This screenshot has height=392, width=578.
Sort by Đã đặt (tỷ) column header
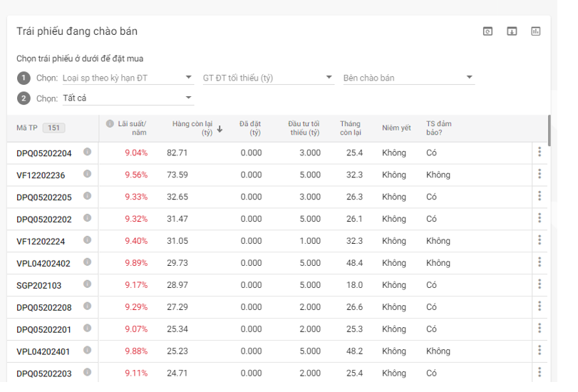point(250,128)
